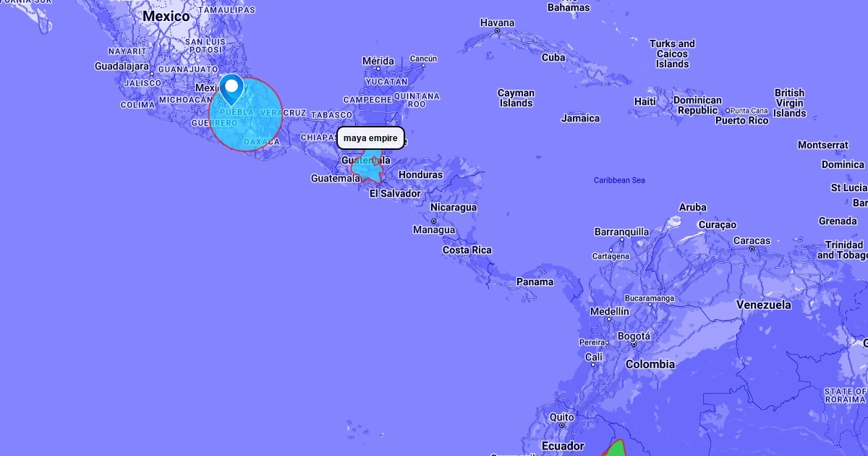Click the Managua city dot marker

(x=434, y=221)
